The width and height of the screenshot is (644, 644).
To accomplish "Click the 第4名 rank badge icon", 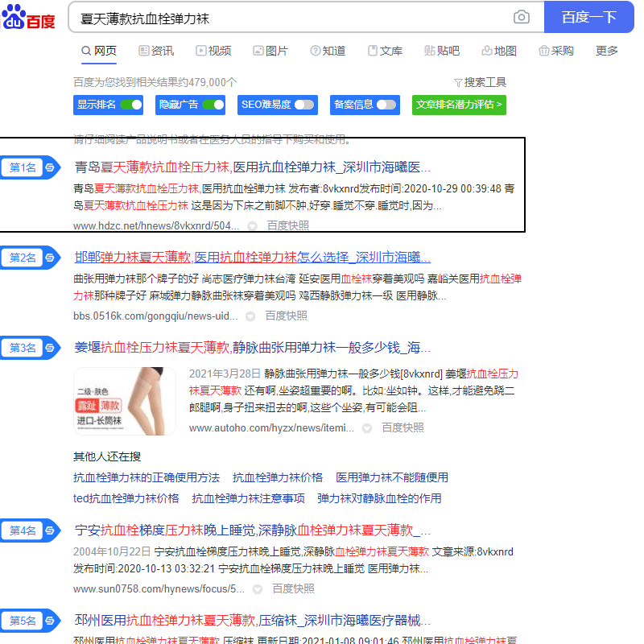I will (31, 530).
